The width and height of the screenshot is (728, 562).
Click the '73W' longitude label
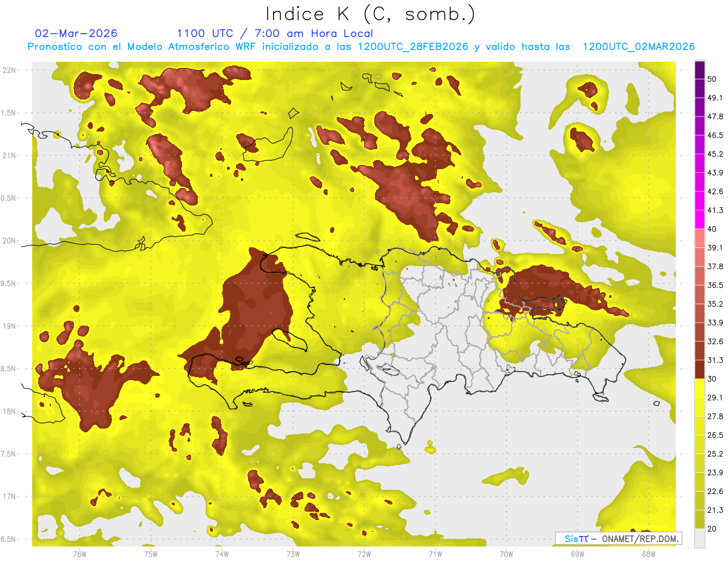pos(292,554)
